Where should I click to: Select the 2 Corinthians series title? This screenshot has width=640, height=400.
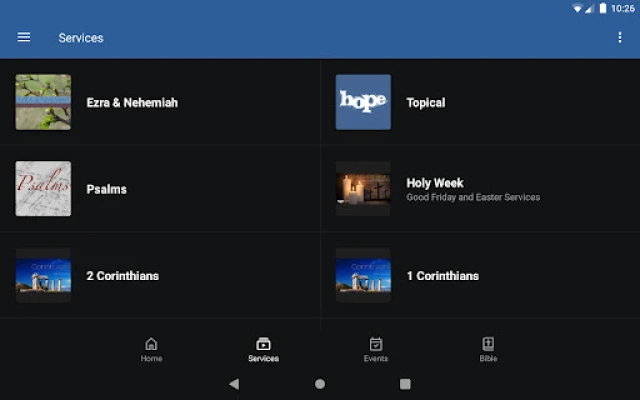[122, 276]
